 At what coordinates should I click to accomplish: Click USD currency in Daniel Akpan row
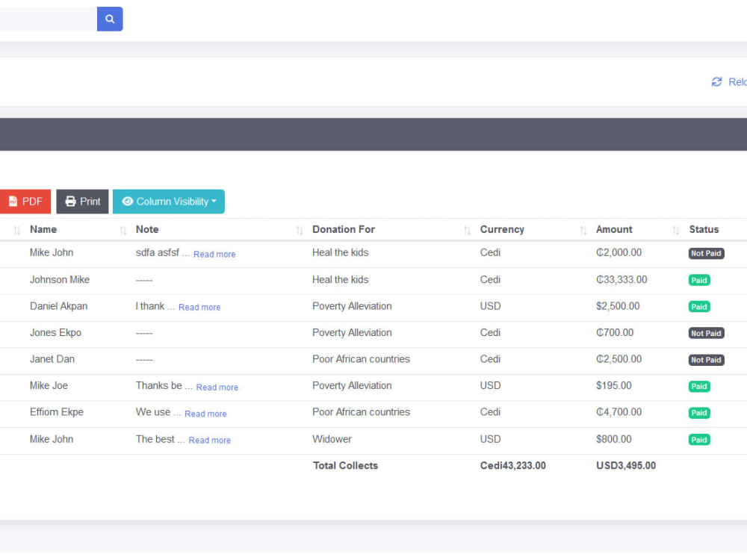coord(490,306)
